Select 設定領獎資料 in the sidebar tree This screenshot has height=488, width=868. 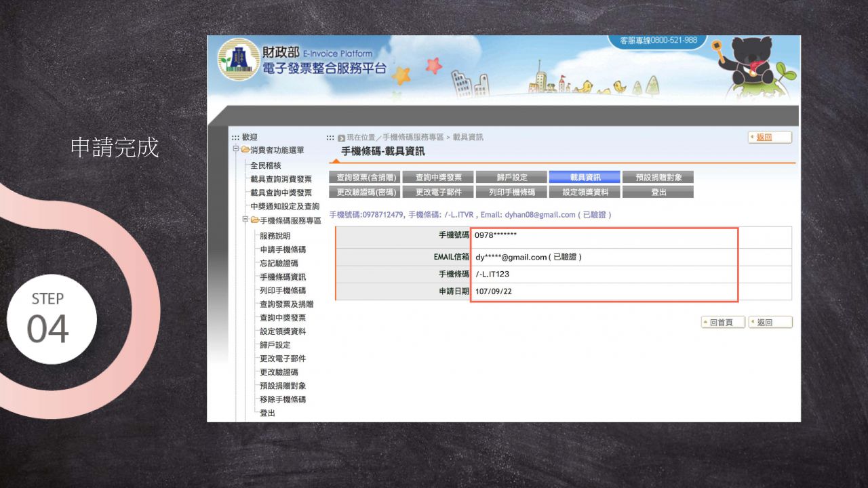point(282,331)
